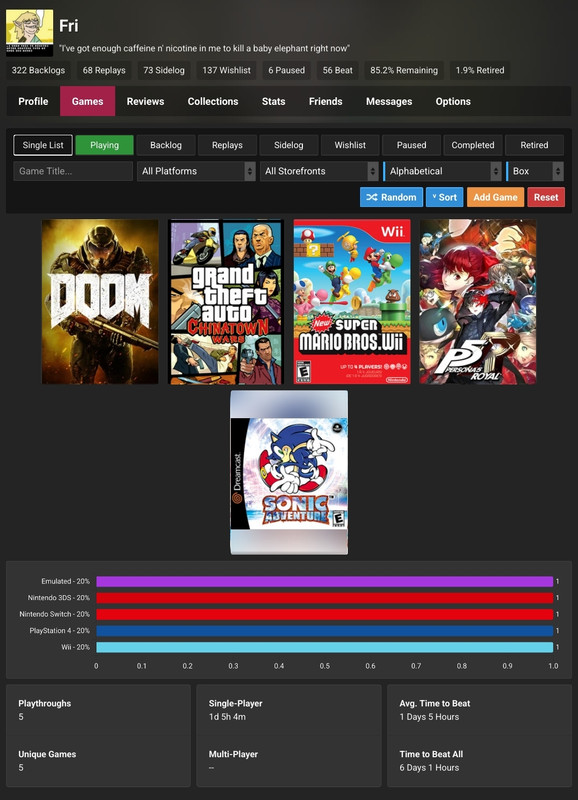Open New Super Mario Bros. Wii cover

[x=352, y=302]
